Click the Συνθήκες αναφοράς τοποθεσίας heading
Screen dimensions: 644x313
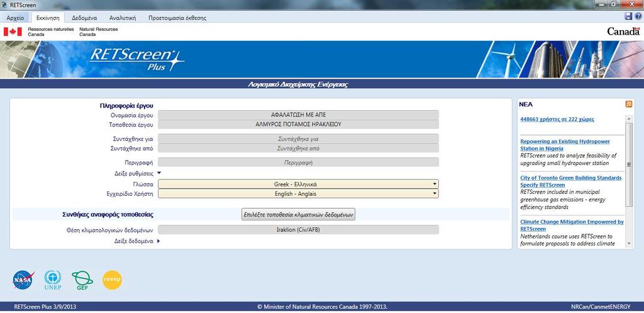coord(108,214)
